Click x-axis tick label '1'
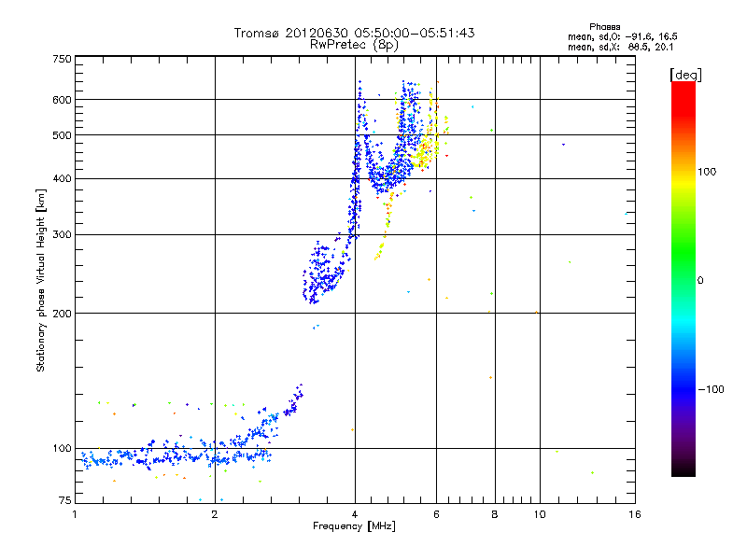The image size is (747, 560). [75, 514]
